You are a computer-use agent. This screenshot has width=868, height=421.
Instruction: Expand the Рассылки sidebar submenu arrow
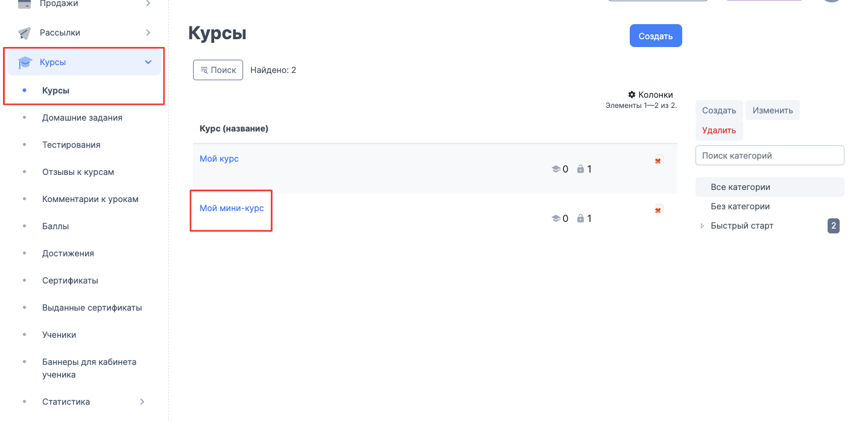point(148,33)
